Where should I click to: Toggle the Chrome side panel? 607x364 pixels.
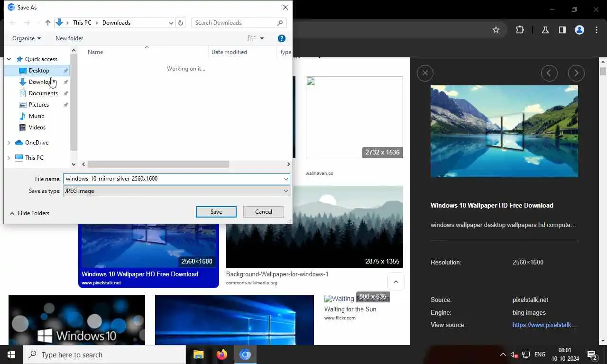tap(562, 30)
